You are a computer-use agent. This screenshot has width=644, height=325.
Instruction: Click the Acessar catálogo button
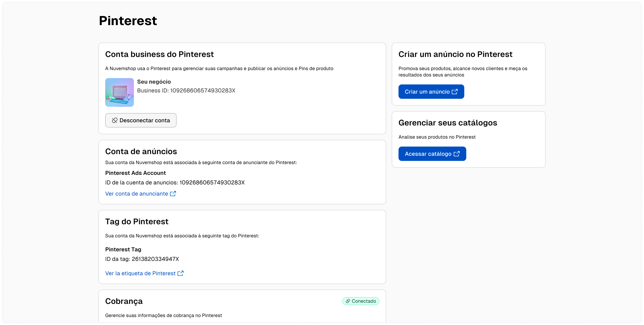[432, 154]
